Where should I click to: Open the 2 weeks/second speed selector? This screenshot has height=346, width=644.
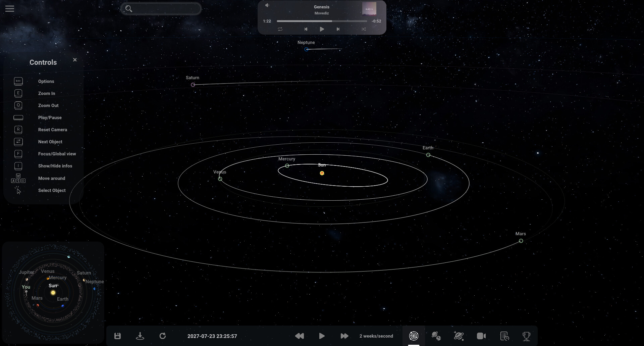coord(376,336)
